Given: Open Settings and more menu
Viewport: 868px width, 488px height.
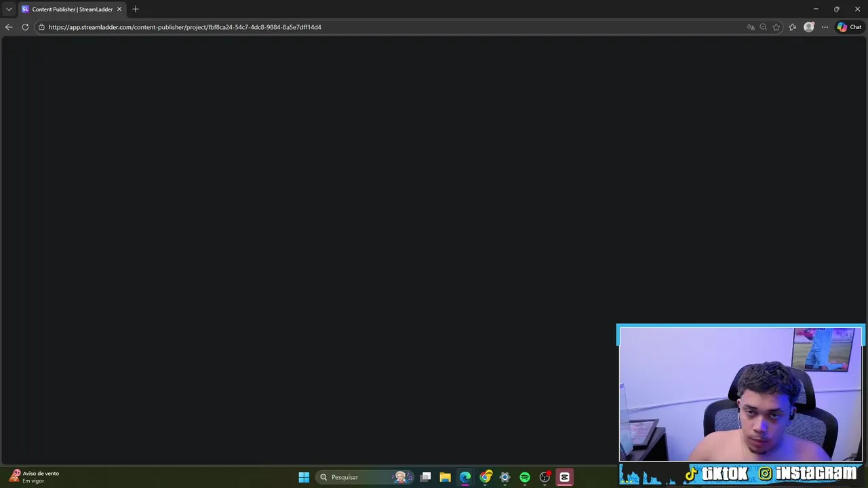Looking at the screenshot, I should tap(825, 27).
